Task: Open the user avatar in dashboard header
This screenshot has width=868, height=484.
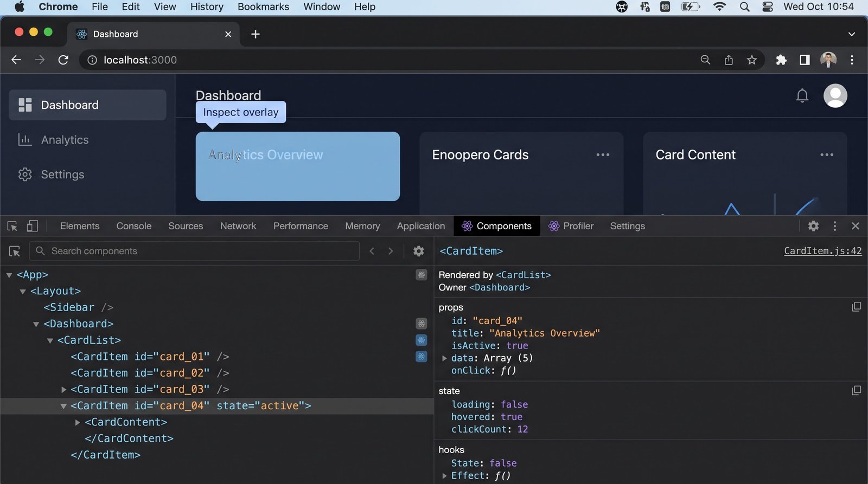Action: [x=835, y=96]
